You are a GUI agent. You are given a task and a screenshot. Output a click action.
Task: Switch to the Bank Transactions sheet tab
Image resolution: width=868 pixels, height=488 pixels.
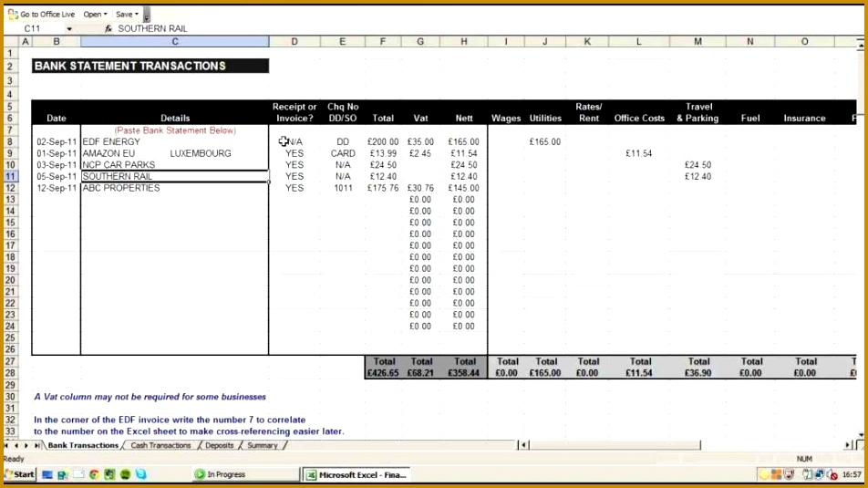(83, 445)
